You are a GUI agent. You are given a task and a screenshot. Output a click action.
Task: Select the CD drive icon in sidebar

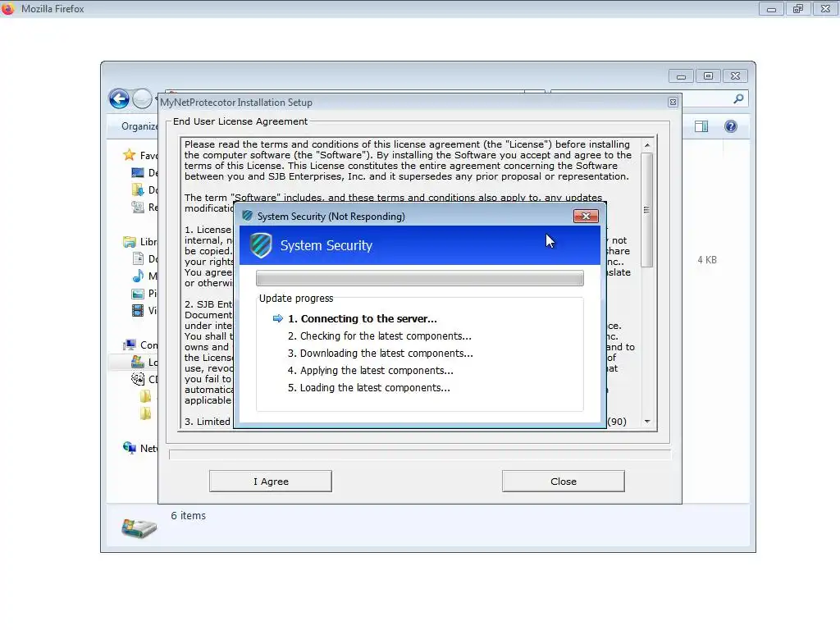138,379
